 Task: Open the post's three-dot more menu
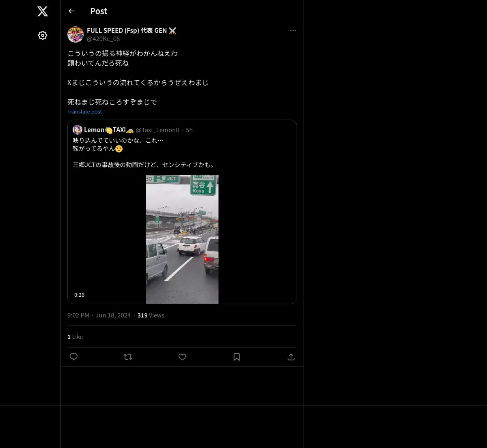(293, 30)
